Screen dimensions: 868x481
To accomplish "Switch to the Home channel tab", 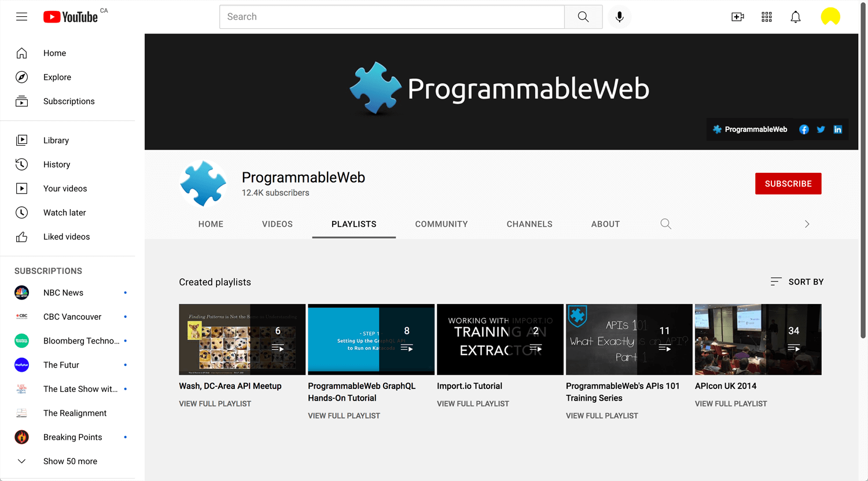I will [x=211, y=224].
